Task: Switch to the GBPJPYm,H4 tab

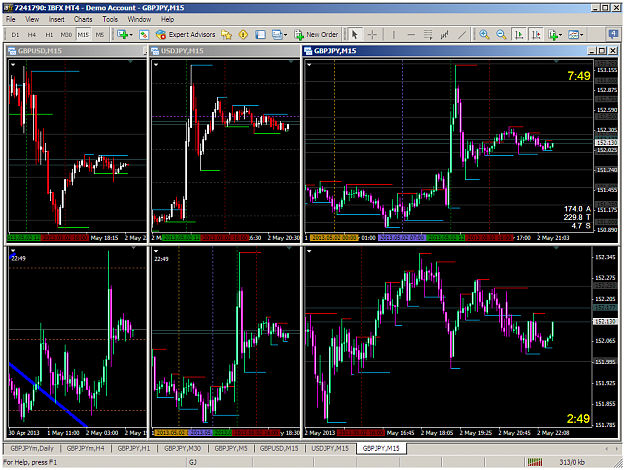Action: [x=85, y=448]
